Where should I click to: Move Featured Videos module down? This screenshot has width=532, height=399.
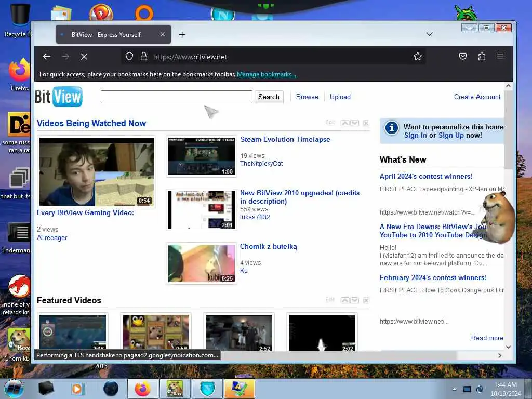(x=354, y=300)
